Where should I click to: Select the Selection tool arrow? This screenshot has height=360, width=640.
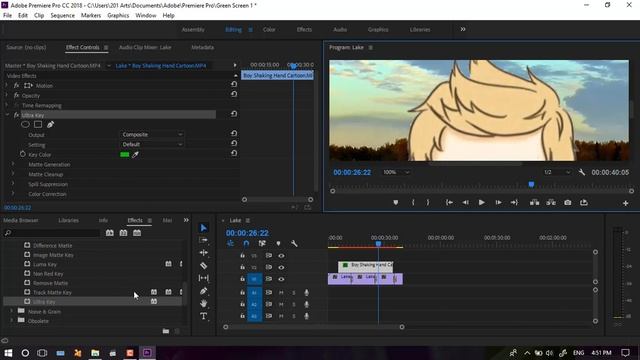click(x=203, y=228)
